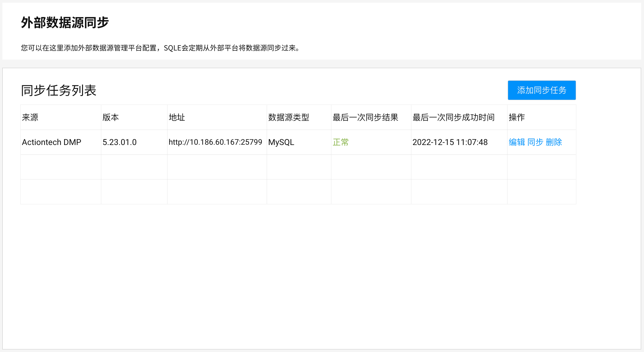Click the 数据源类型 column header
The image size is (644, 352).
pyautogui.click(x=288, y=117)
